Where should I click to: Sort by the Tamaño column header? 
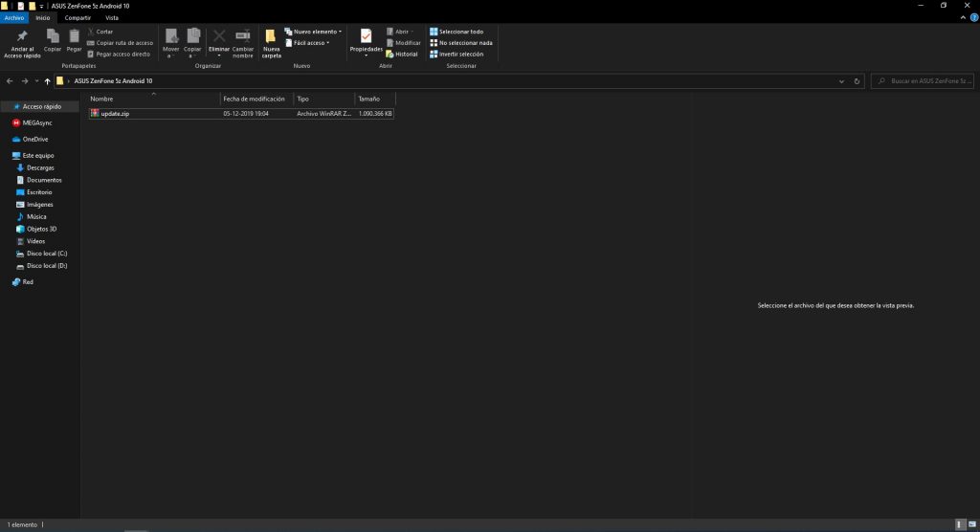coord(375,99)
